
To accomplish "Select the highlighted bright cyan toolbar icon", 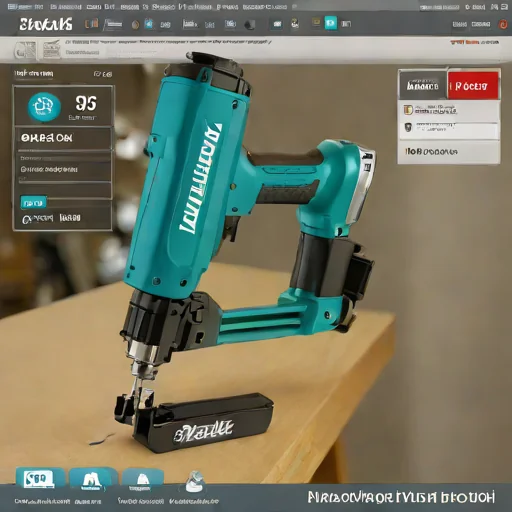I will click(x=330, y=23).
